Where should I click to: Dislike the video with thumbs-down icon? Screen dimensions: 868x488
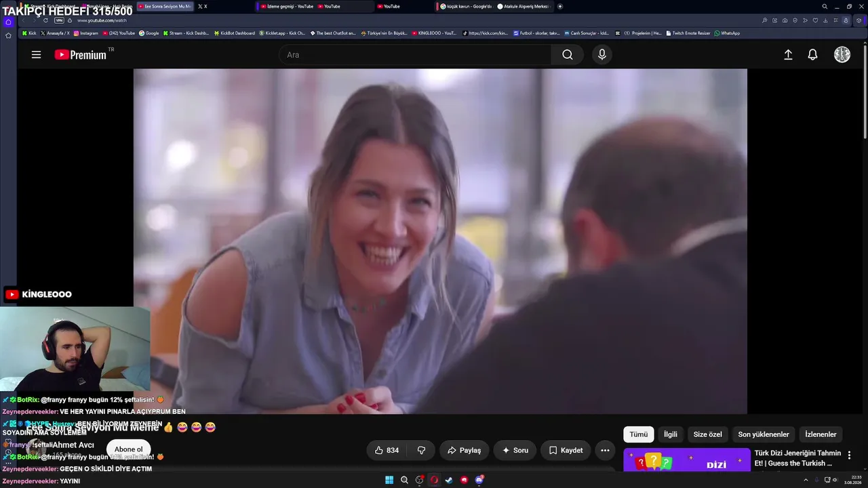(421, 450)
